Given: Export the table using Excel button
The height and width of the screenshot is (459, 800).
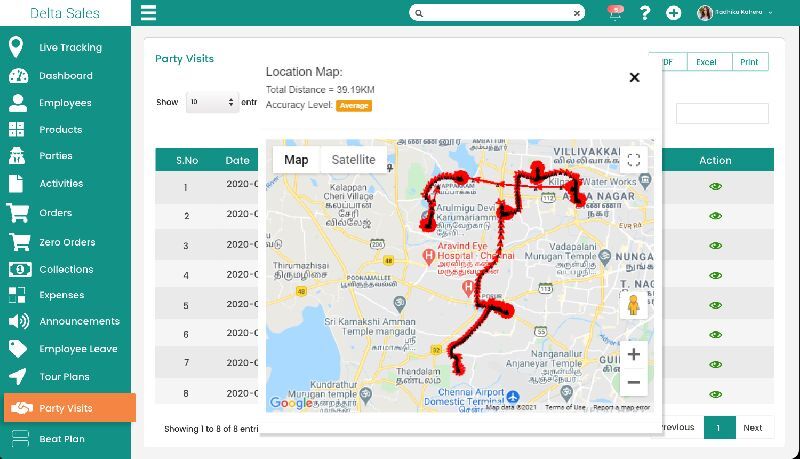Looking at the screenshot, I should tap(706, 62).
